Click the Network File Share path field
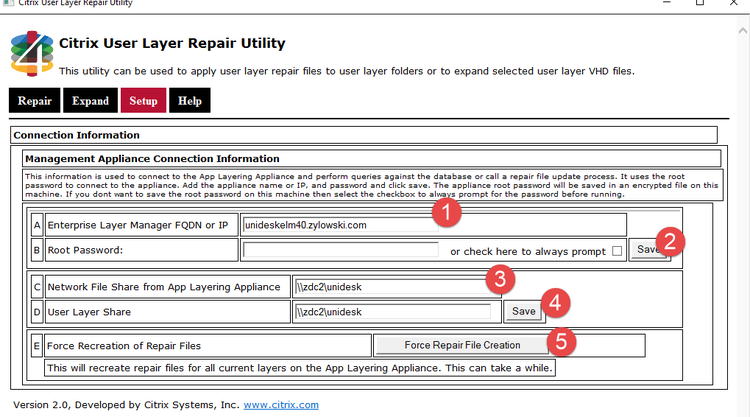This screenshot has width=750, height=417. pos(393,287)
